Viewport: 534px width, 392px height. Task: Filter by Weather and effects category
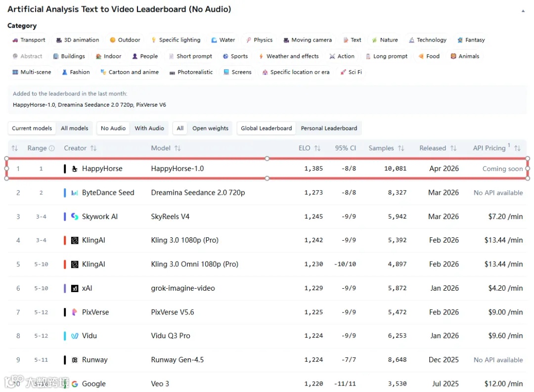289,56
